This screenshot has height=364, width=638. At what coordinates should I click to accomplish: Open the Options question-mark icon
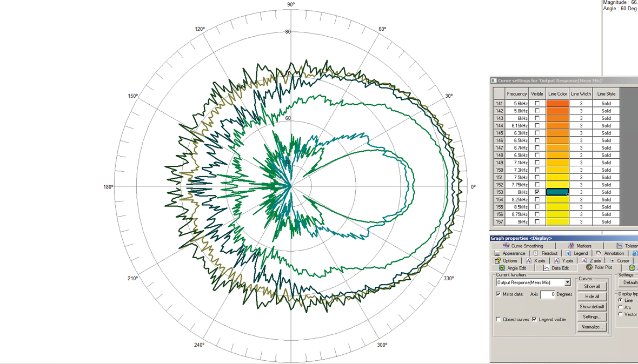point(497,260)
